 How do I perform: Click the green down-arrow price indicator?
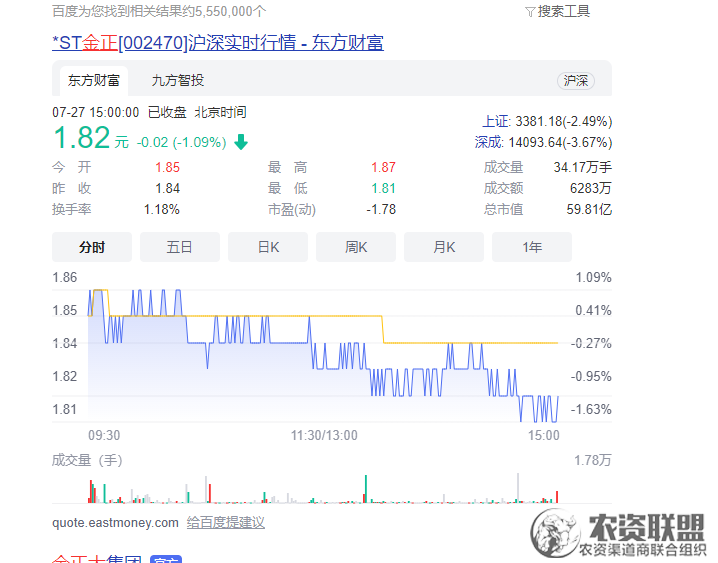point(241,142)
